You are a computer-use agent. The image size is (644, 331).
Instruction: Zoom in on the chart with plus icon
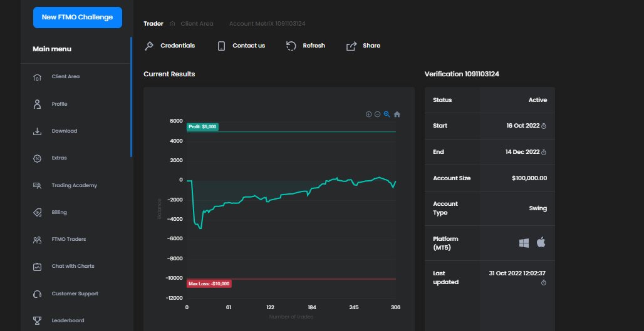point(368,115)
